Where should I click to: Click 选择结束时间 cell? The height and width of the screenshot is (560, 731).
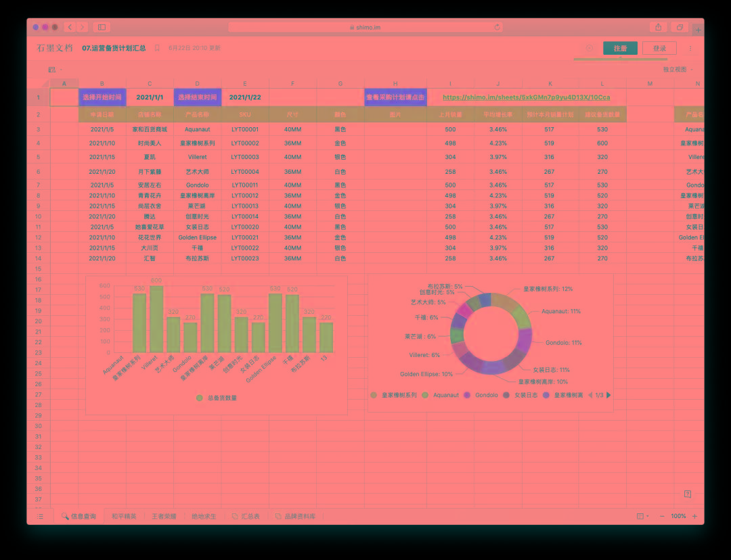[197, 97]
